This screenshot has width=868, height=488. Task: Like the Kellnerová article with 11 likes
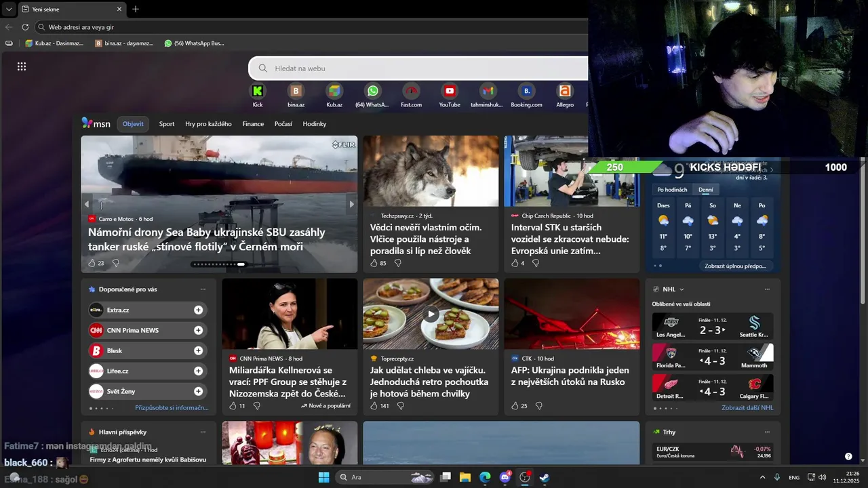click(233, 406)
